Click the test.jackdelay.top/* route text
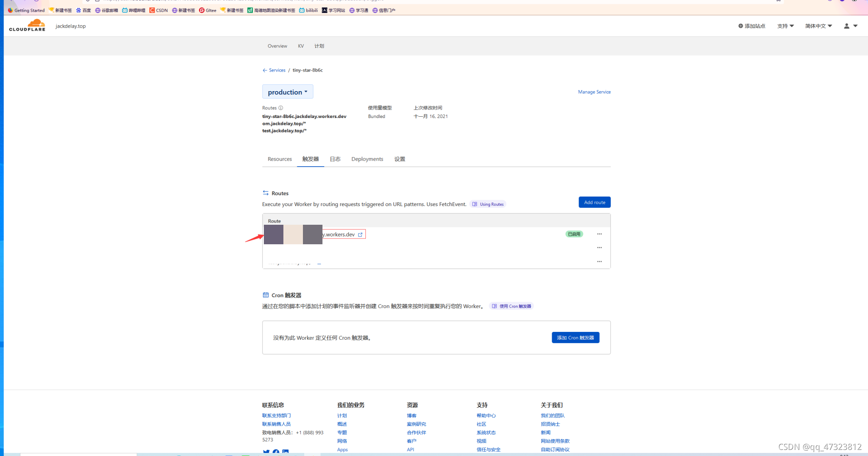 coord(284,131)
